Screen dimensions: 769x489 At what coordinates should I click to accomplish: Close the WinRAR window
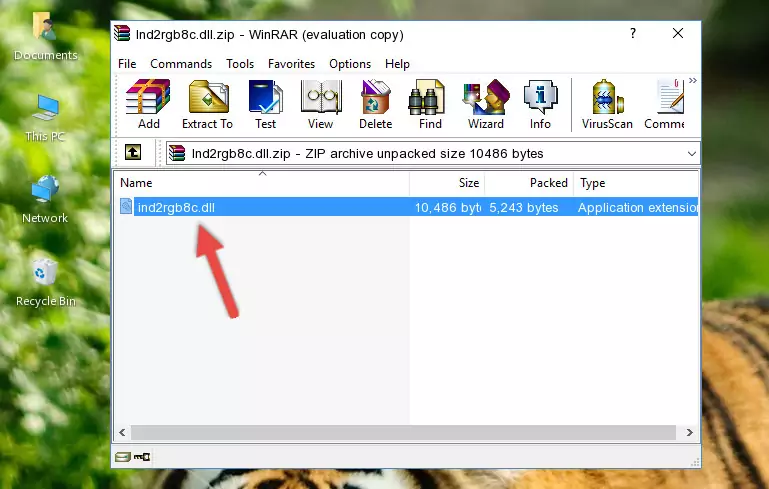678,33
